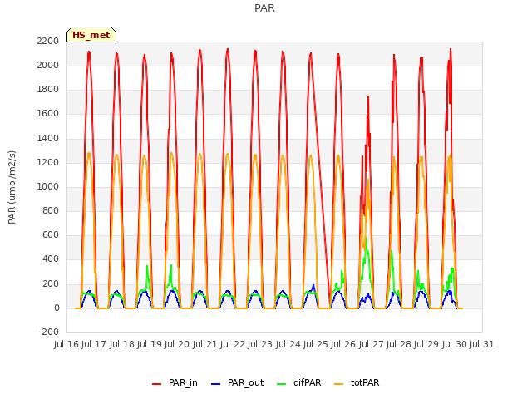Click the Jul 25 x-axis label
Screen dimensions: 532x399
click(316, 344)
